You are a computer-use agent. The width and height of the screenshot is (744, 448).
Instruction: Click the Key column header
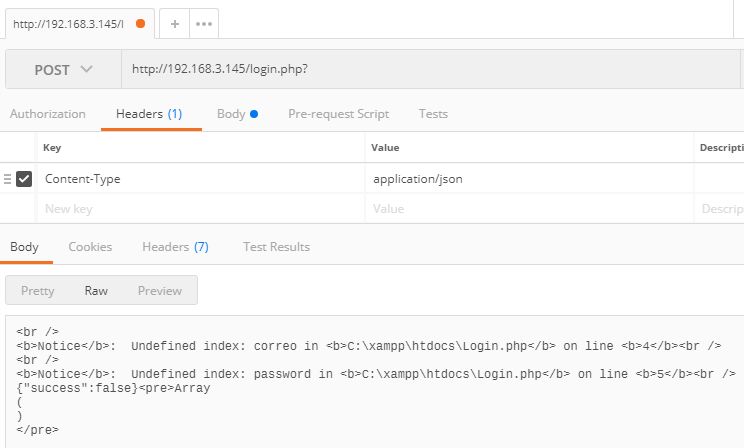(52, 148)
